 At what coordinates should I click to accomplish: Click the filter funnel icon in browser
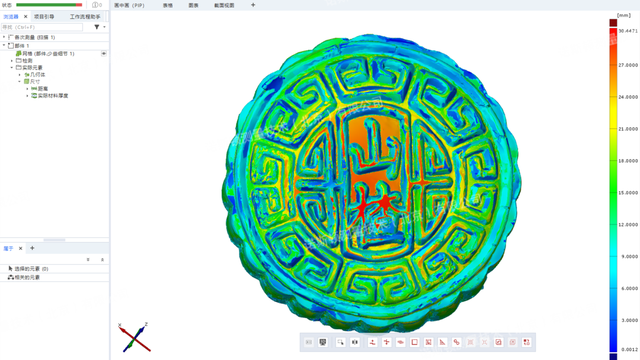(97, 27)
